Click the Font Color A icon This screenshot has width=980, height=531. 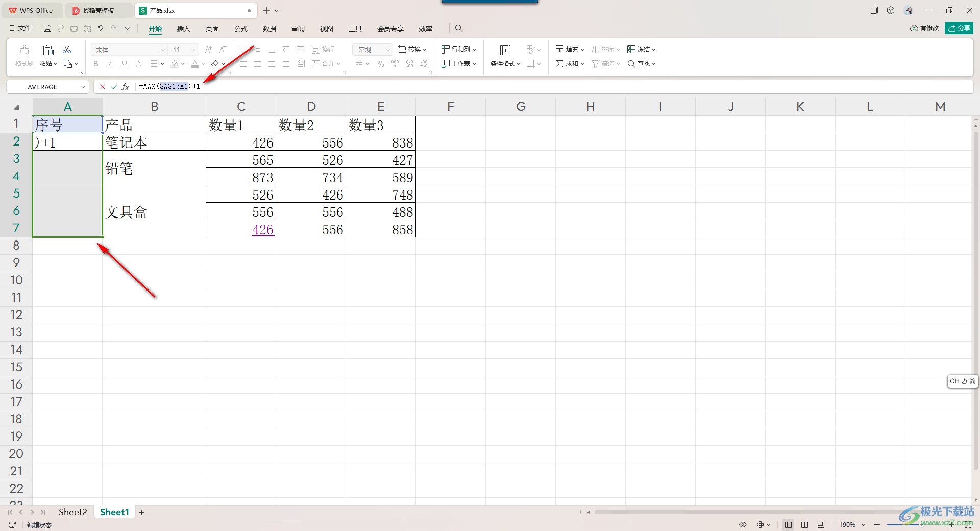click(195, 64)
